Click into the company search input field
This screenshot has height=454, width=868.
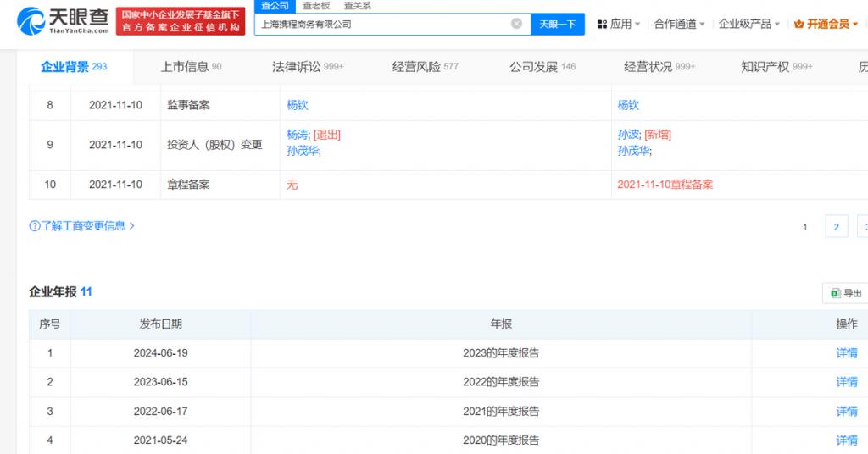(x=381, y=24)
